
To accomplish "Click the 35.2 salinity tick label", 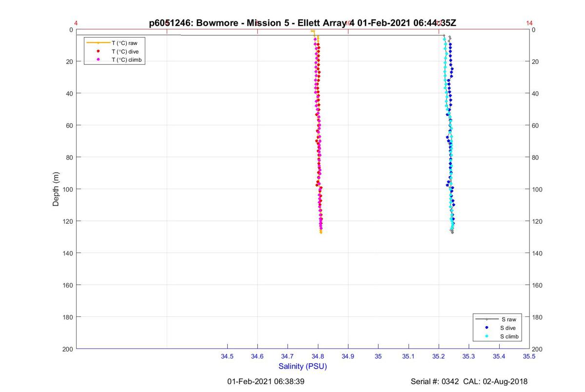I will [x=439, y=357].
